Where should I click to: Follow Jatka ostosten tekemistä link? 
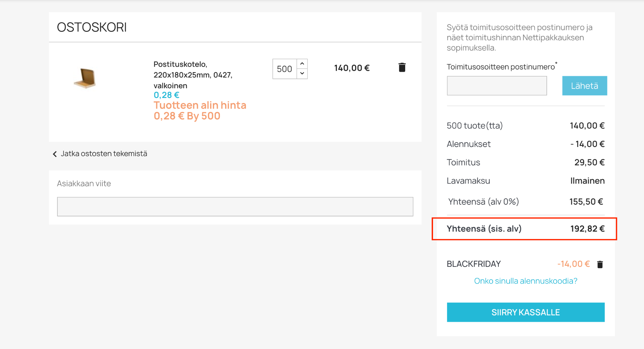click(104, 154)
